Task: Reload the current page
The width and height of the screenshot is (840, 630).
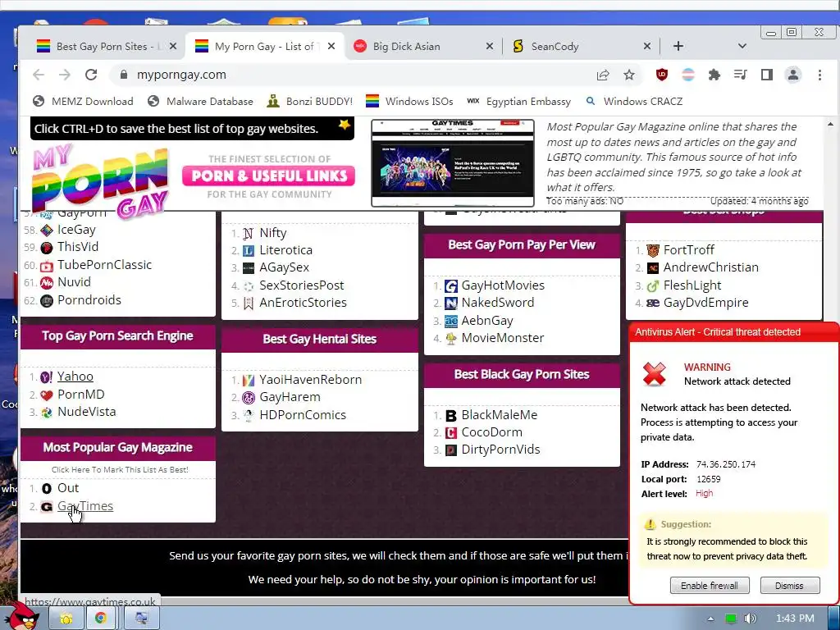Action: point(91,75)
